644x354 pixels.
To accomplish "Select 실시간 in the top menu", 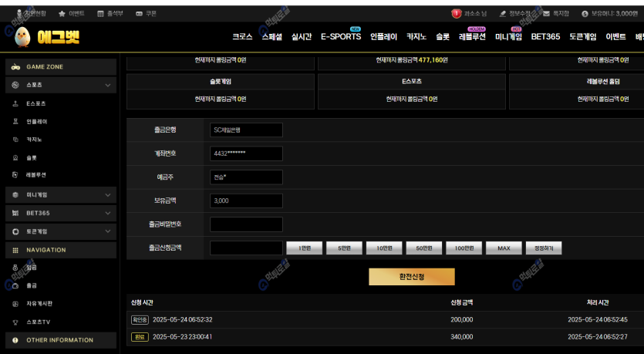I will pos(301,37).
